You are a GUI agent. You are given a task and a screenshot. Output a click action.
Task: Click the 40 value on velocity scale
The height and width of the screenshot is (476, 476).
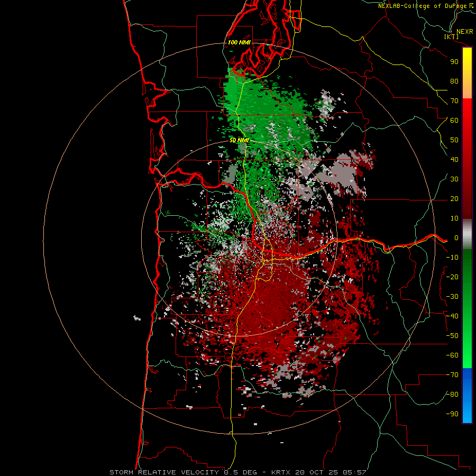pyautogui.click(x=454, y=159)
